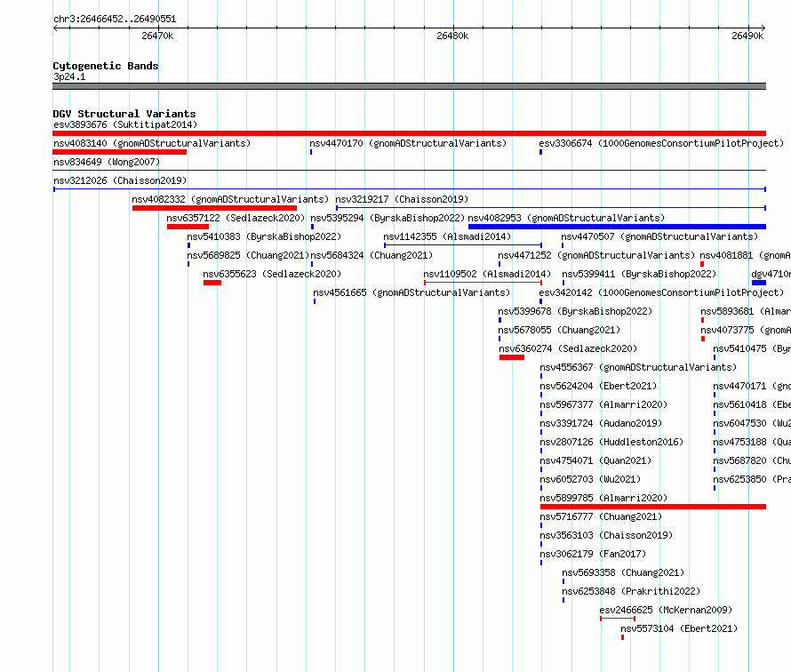Open nsv5573104 (Ebert2021) label
This screenshot has height=672, width=791.
point(679,628)
